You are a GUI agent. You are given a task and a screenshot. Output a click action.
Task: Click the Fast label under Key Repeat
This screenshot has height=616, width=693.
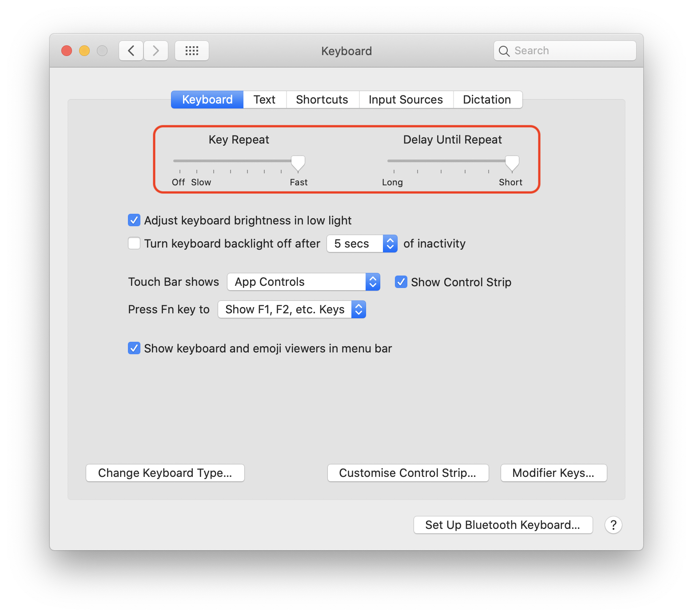click(299, 182)
